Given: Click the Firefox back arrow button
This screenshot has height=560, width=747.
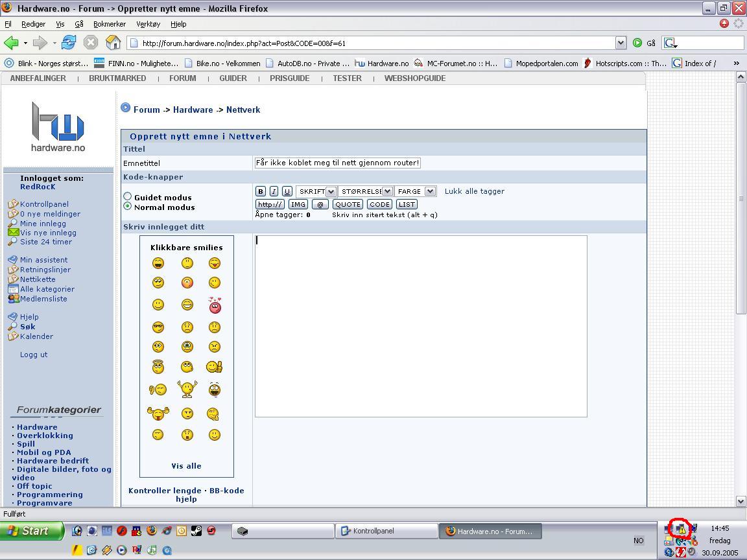Looking at the screenshot, I should 11,43.
